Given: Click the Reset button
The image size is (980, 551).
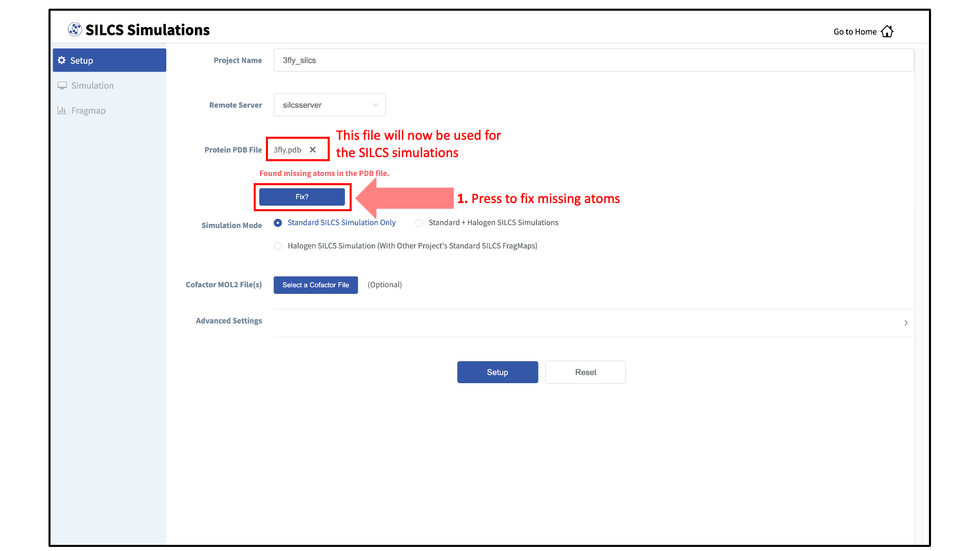Looking at the screenshot, I should click(585, 372).
